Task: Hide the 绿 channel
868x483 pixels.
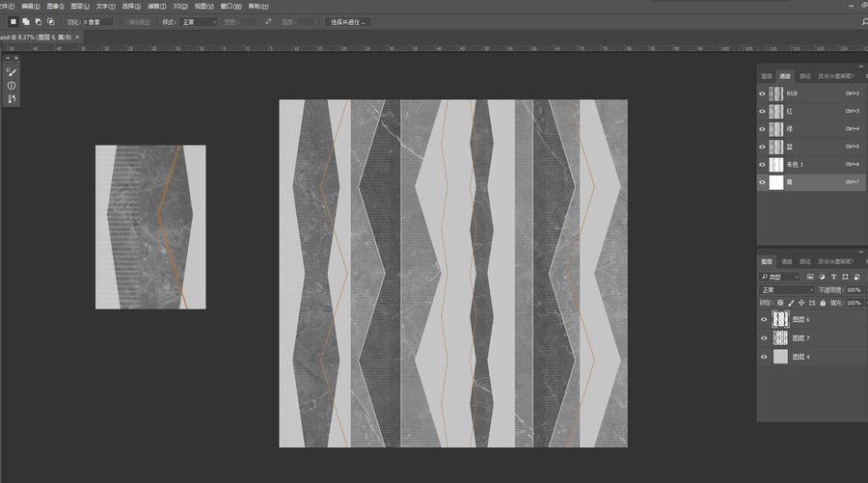Action: (762, 129)
